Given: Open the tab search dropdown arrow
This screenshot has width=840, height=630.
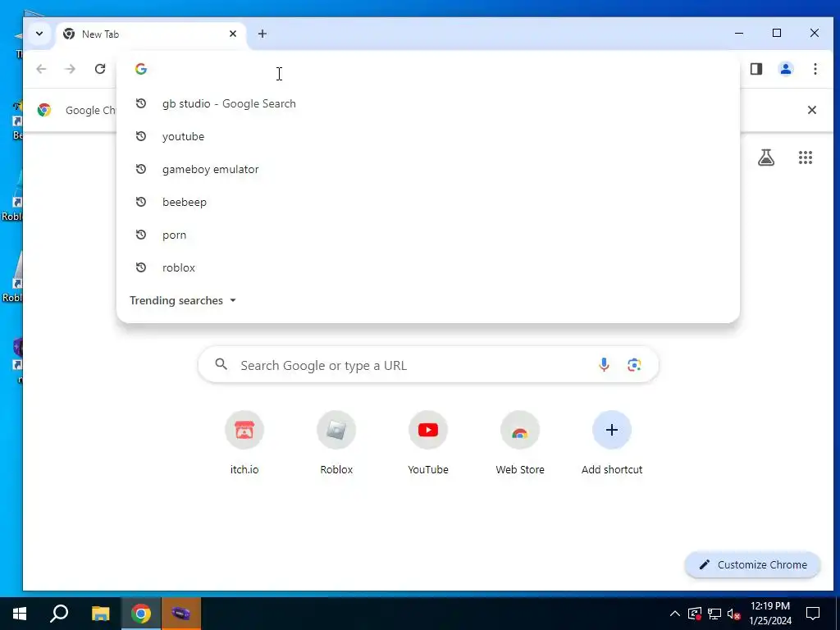Looking at the screenshot, I should pyautogui.click(x=39, y=34).
